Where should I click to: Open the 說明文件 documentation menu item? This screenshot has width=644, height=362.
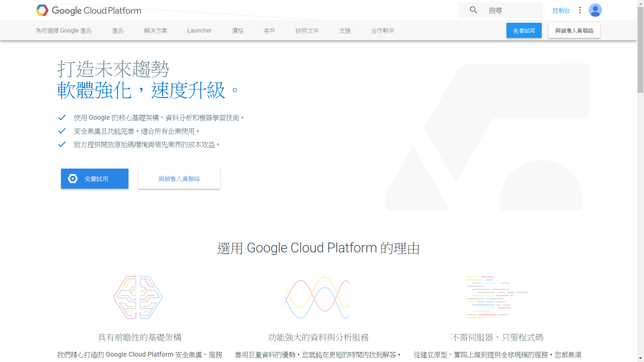coord(307,31)
